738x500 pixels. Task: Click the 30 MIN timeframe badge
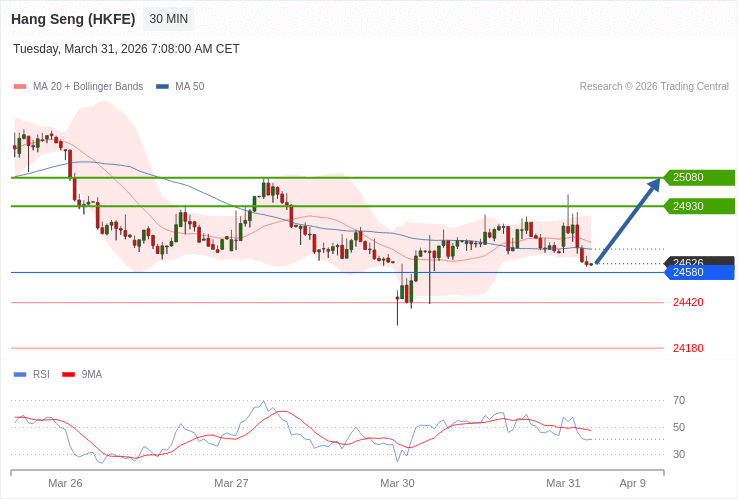click(x=168, y=19)
